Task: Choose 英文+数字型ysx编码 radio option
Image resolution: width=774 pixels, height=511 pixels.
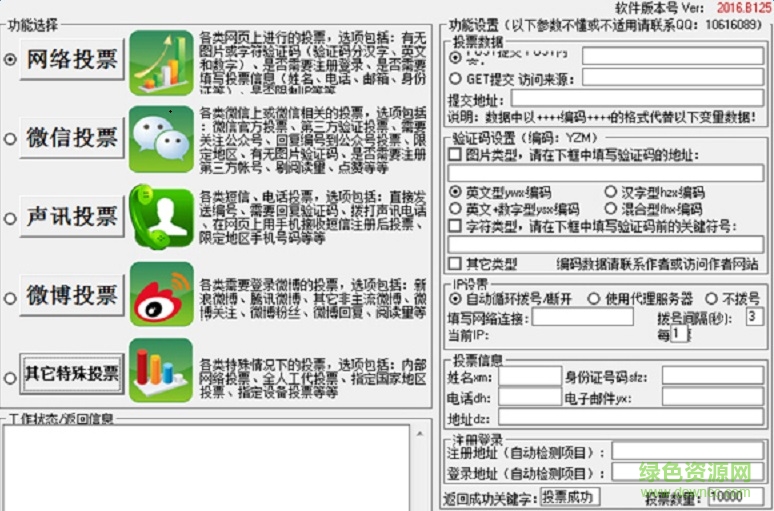Action: 455,208
